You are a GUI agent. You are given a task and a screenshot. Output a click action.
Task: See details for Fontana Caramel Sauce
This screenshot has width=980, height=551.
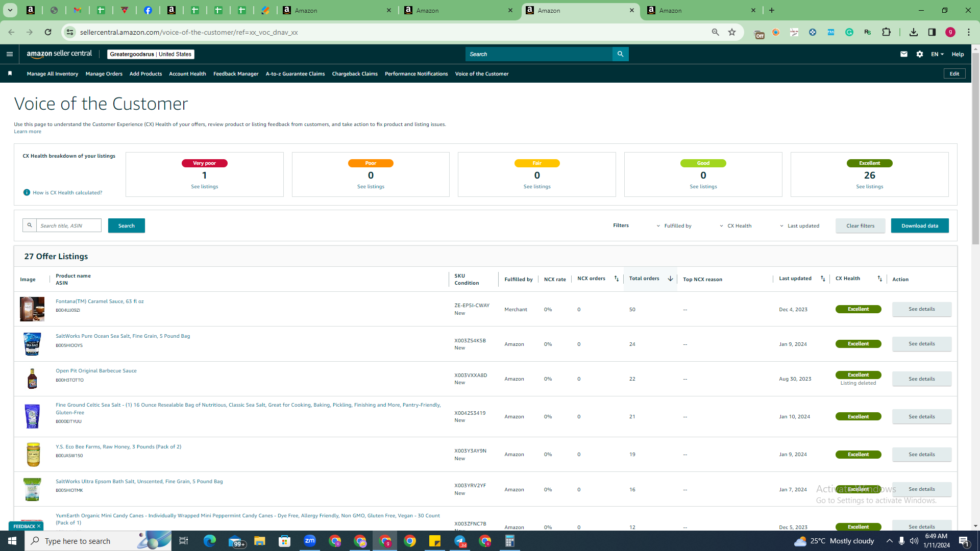pyautogui.click(x=922, y=309)
